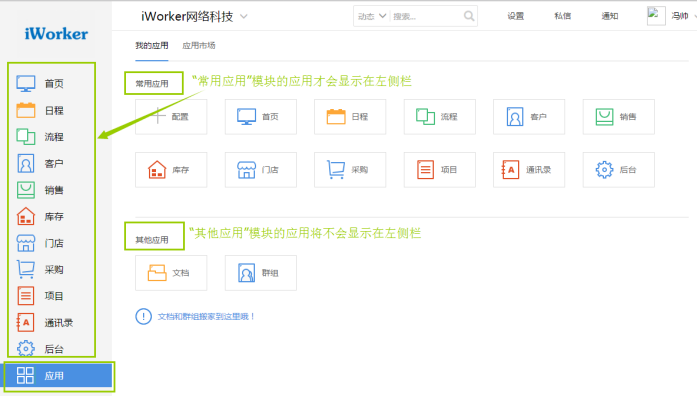Image resolution: width=698 pixels, height=396 pixels.
Task: Click the search magnifier icon
Action: 468,16
